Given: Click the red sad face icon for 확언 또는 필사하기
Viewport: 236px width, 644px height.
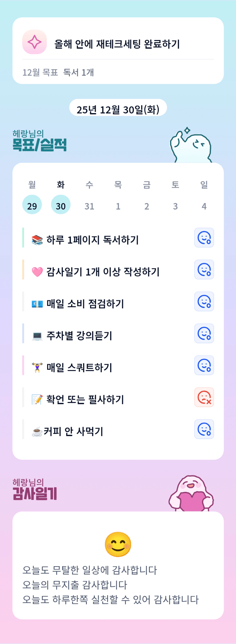Looking at the screenshot, I should point(204,397).
